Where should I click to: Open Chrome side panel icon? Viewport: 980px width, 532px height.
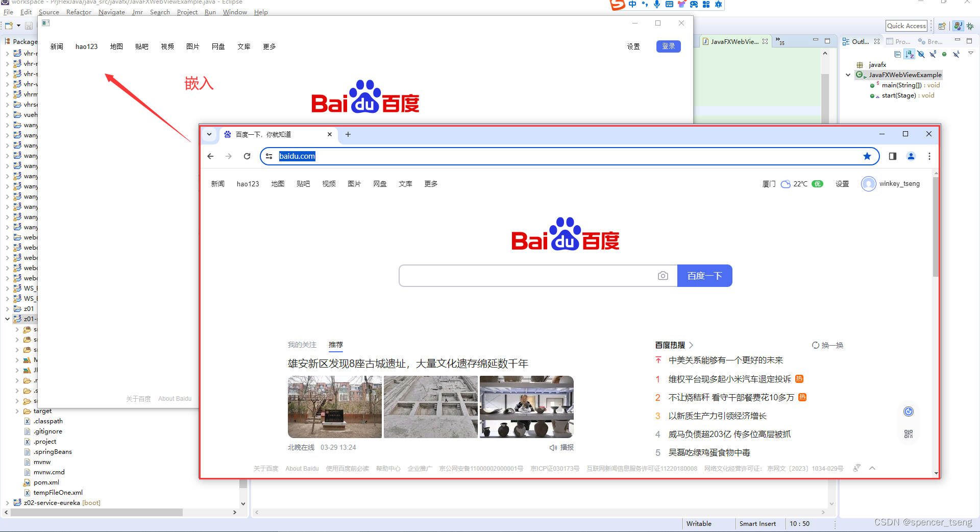click(893, 156)
